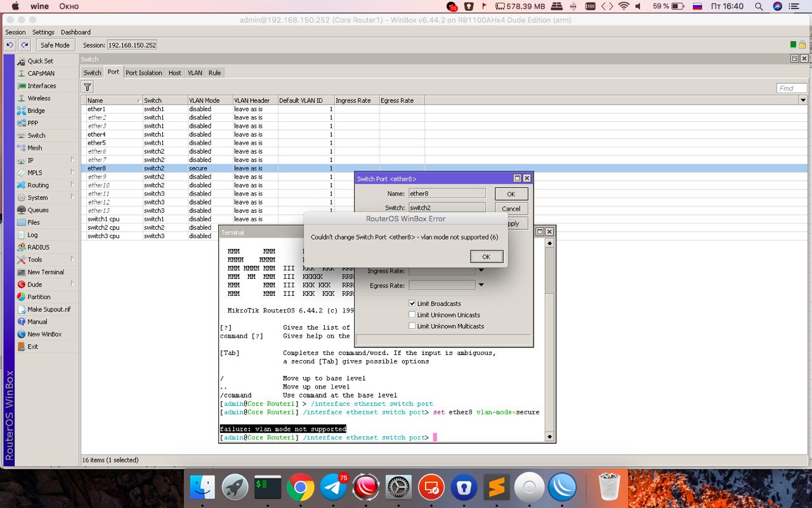Toggle Limit Broadcasts checkbox

tap(412, 304)
